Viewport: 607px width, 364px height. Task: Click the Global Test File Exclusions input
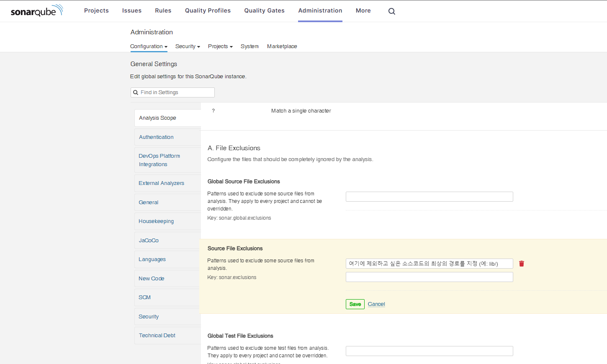pyautogui.click(x=430, y=351)
